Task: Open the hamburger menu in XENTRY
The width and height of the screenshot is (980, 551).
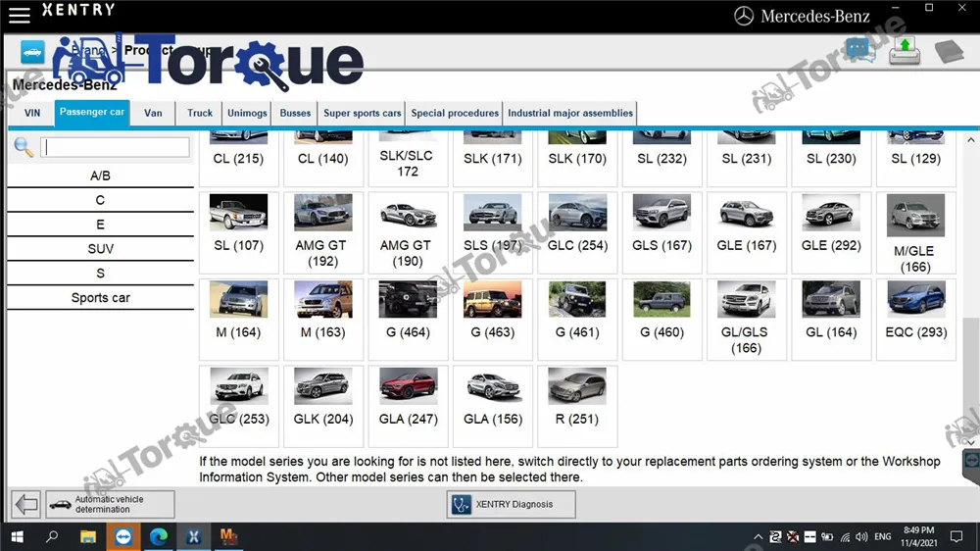Action: 19,15
